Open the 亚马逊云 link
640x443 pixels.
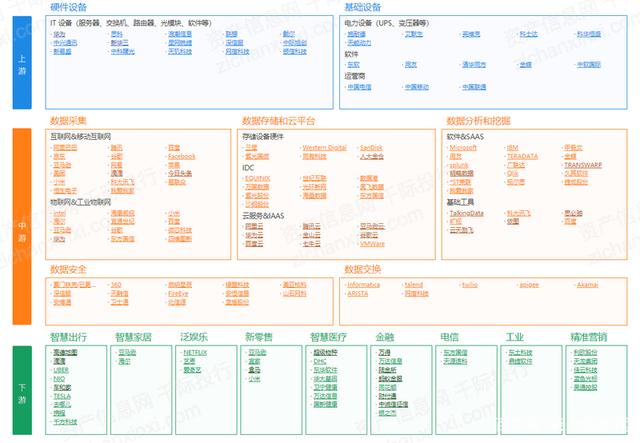[372, 226]
